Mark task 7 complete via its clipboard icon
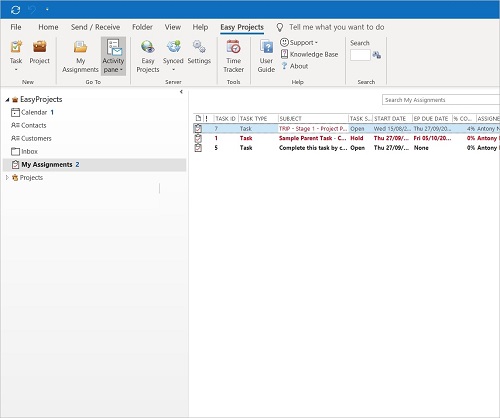Screen dimensions: 500x418 [x=198, y=128]
